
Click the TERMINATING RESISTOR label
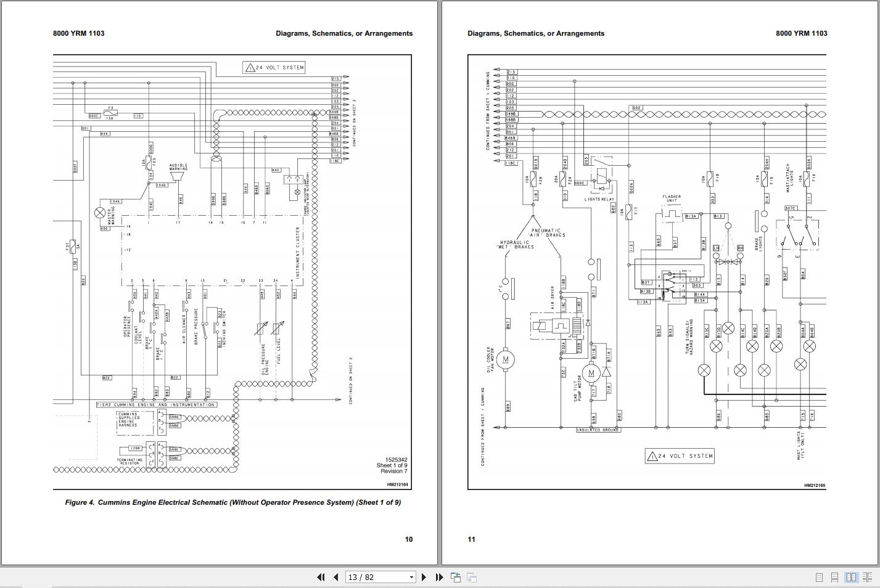coord(130,461)
